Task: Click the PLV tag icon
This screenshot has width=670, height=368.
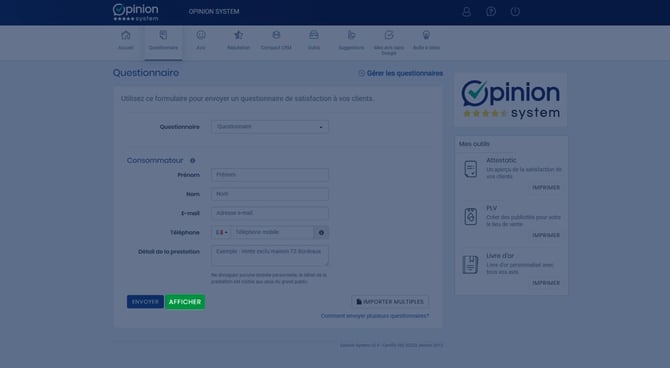Action: click(x=470, y=217)
